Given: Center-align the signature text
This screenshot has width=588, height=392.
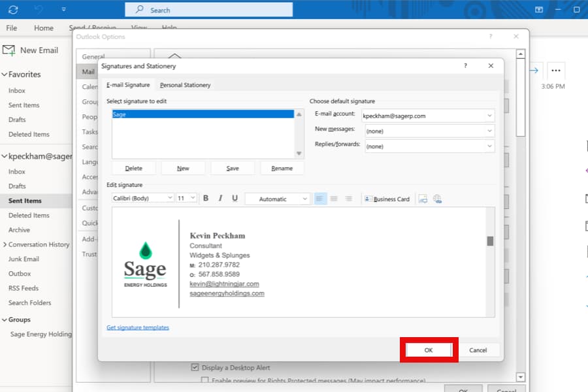Looking at the screenshot, I should pos(335,198).
